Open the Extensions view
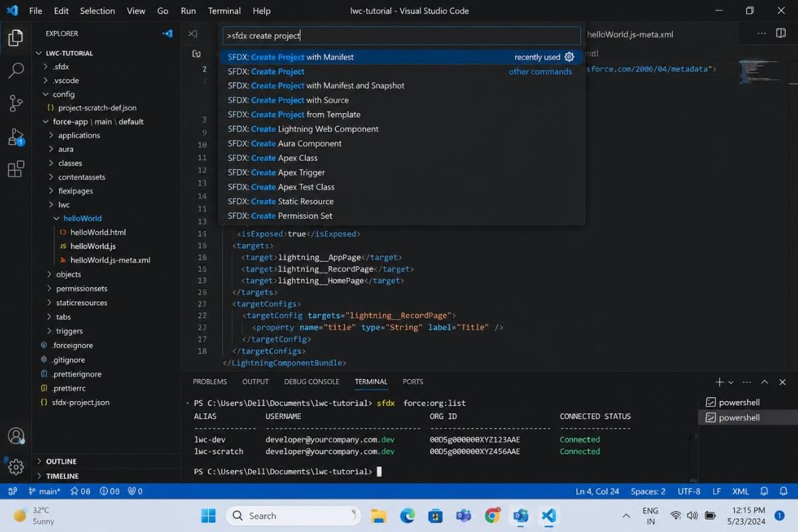 tap(15, 169)
